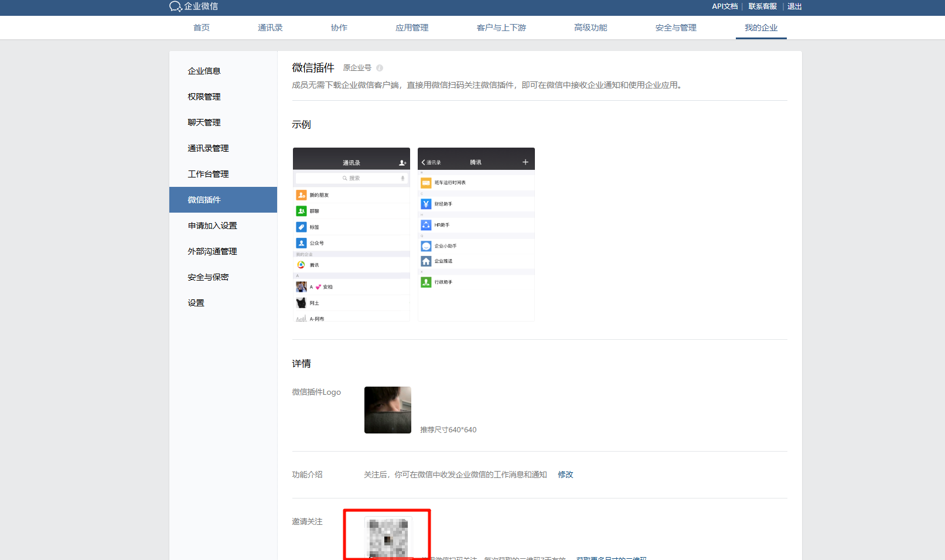This screenshot has width=945, height=560.
Task: Go to the 首页 tab
Action: click(x=202, y=28)
